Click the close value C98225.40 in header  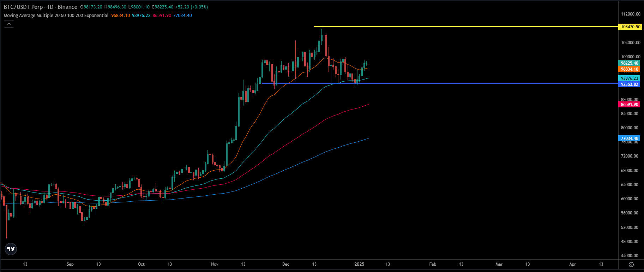click(162, 7)
